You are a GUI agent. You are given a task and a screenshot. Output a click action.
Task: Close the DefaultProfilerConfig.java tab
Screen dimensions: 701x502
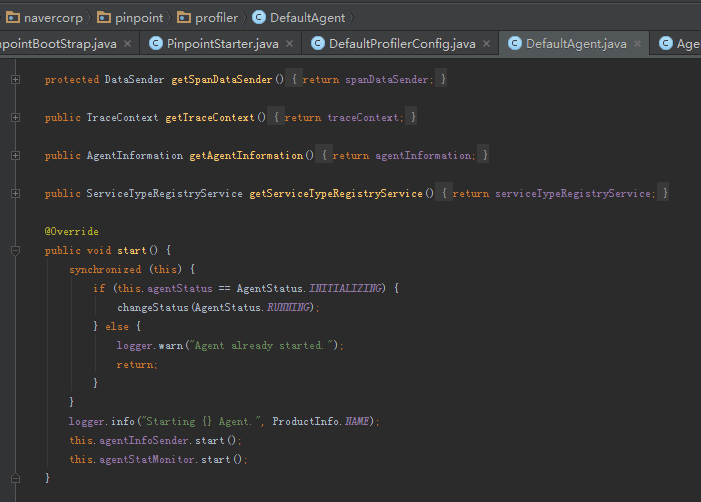click(486, 44)
